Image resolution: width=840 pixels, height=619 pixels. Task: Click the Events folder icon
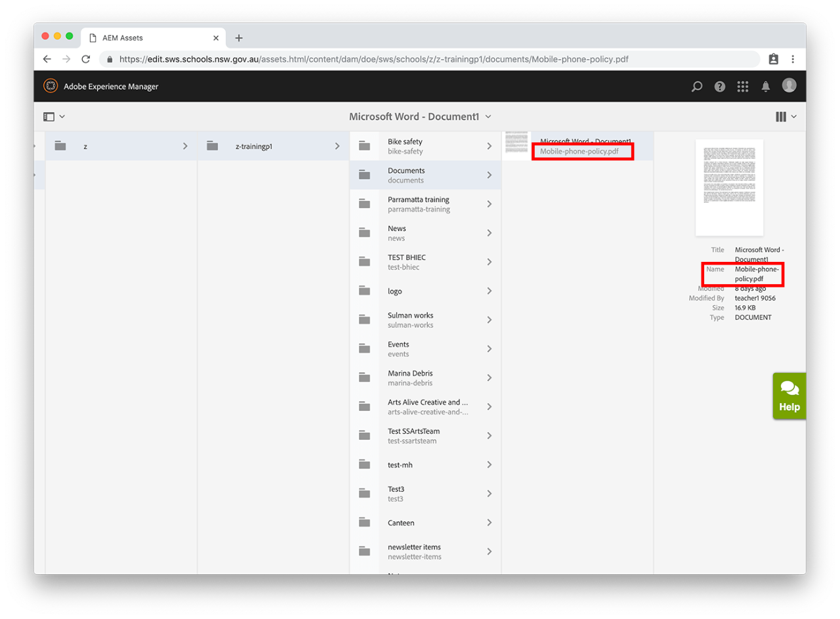pyautogui.click(x=364, y=349)
